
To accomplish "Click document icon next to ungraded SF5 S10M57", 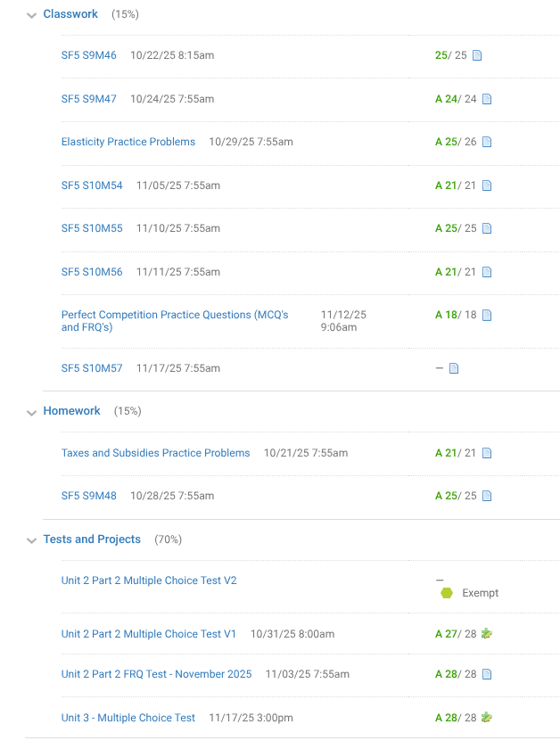I will click(454, 368).
